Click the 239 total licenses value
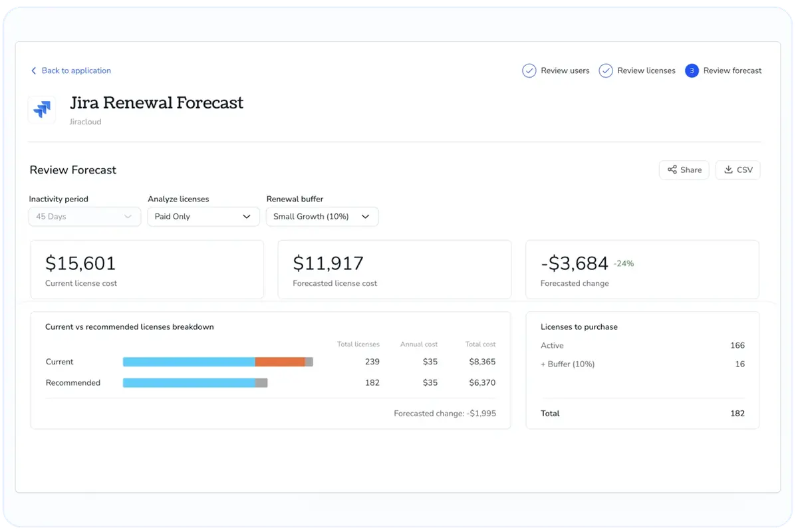This screenshot has width=798, height=532. (372, 362)
